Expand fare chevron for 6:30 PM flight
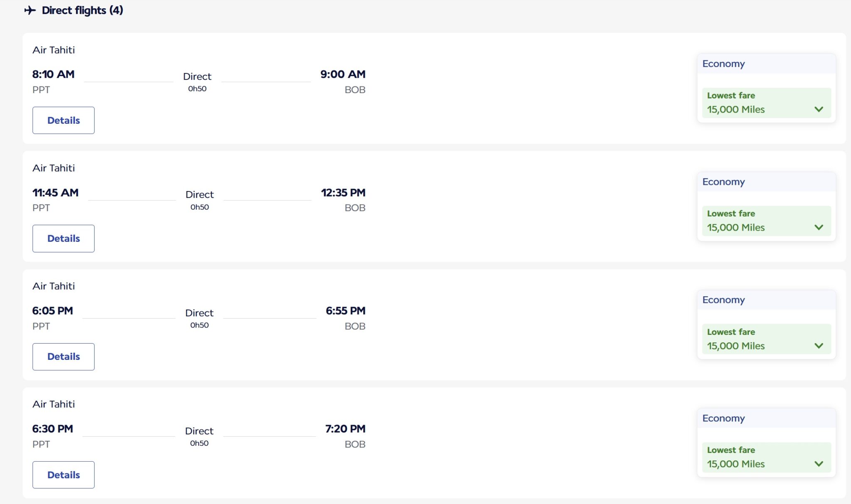Viewport: 851px width, 504px height. [819, 464]
